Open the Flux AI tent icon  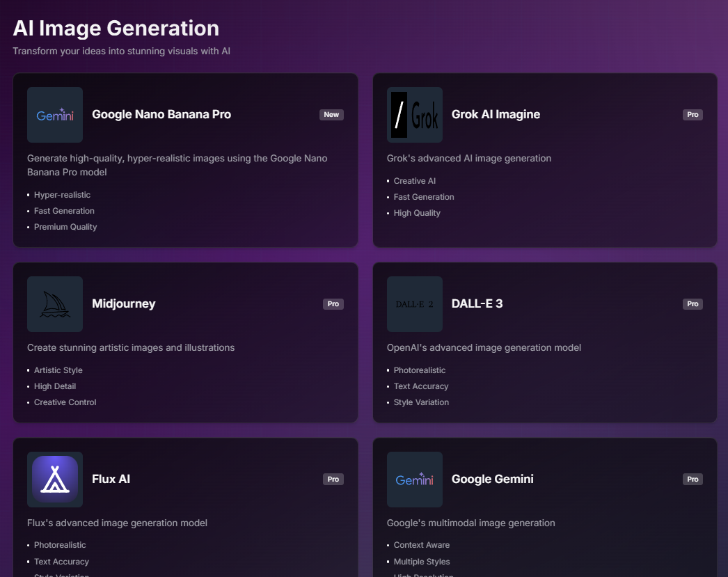55,479
